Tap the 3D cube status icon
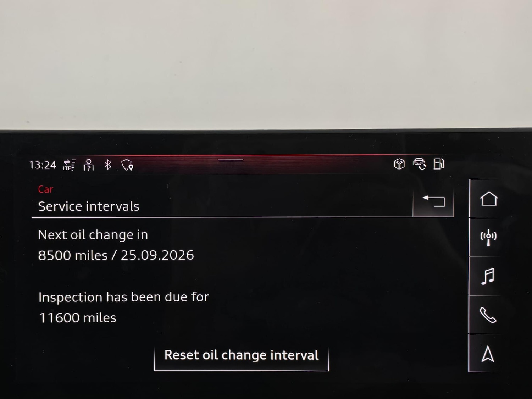 (x=399, y=164)
